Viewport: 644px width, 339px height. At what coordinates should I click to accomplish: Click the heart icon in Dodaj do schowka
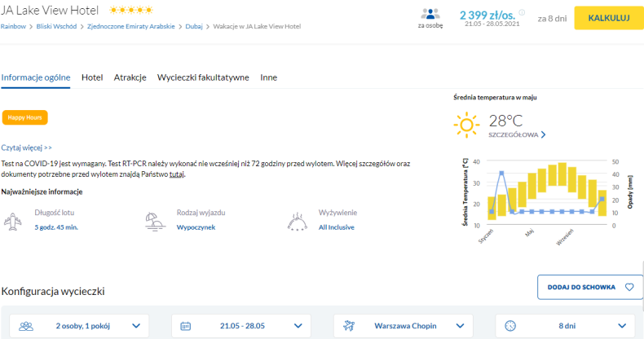[x=629, y=287]
